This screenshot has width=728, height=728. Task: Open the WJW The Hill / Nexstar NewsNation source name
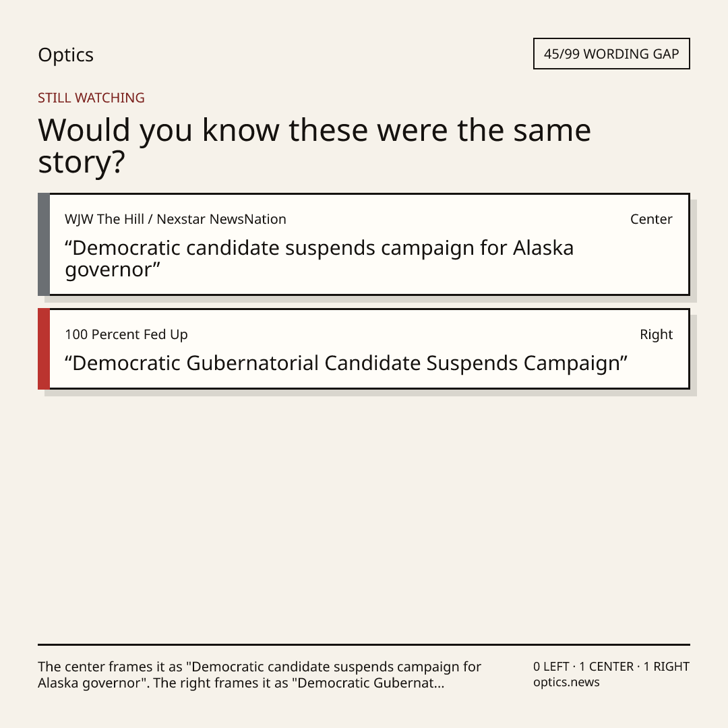pos(175,219)
